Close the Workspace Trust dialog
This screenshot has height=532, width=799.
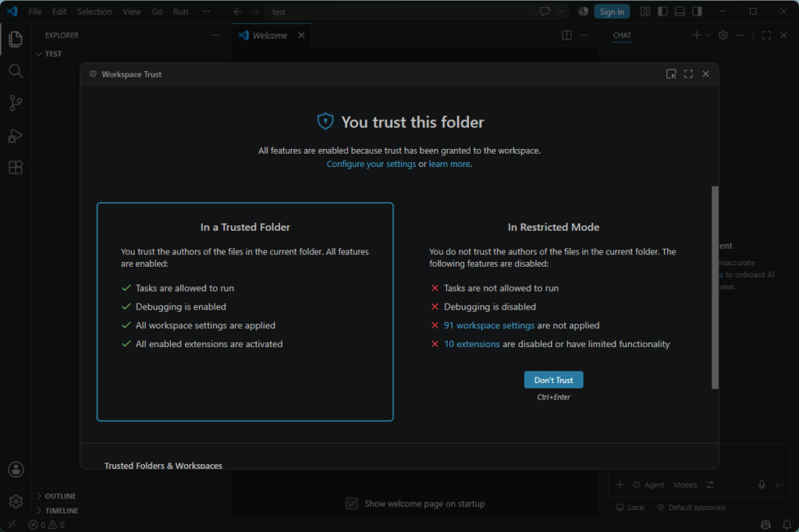(705, 74)
